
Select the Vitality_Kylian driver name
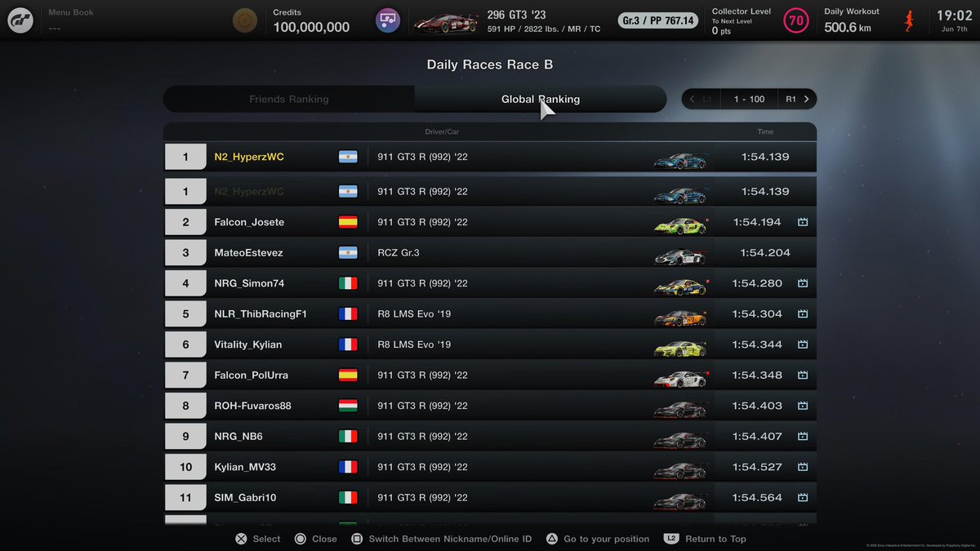coord(248,344)
